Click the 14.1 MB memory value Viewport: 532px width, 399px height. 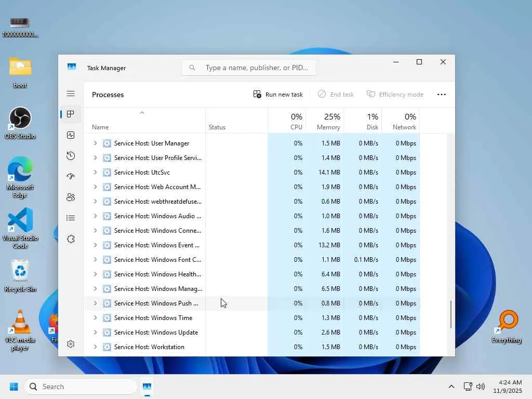(x=329, y=172)
